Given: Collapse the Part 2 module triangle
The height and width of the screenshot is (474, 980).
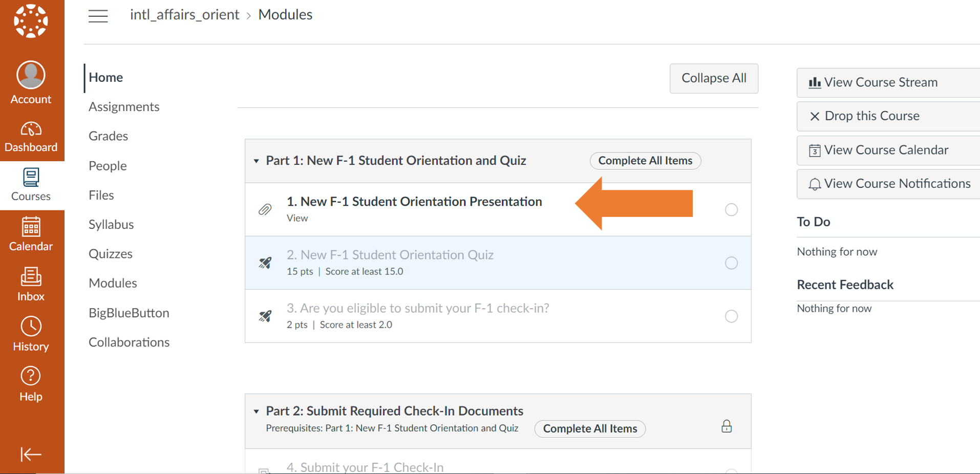Looking at the screenshot, I should pyautogui.click(x=257, y=411).
